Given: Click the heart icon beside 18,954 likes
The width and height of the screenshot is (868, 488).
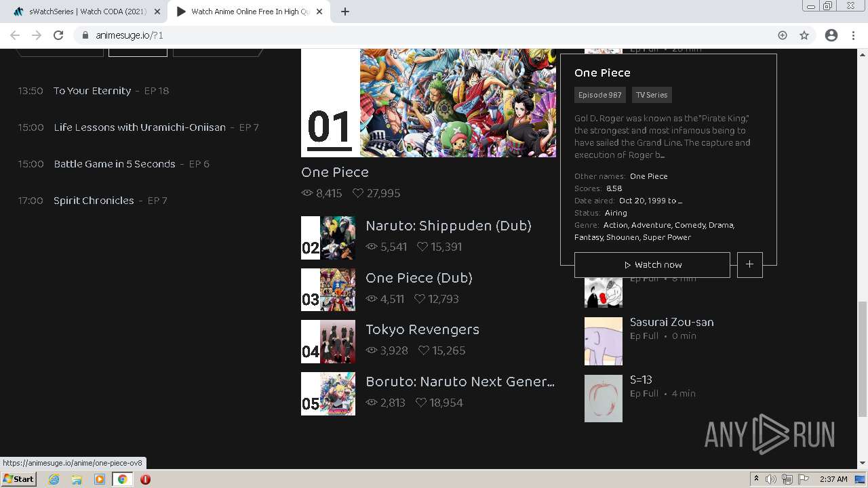Looking at the screenshot, I should click(421, 403).
